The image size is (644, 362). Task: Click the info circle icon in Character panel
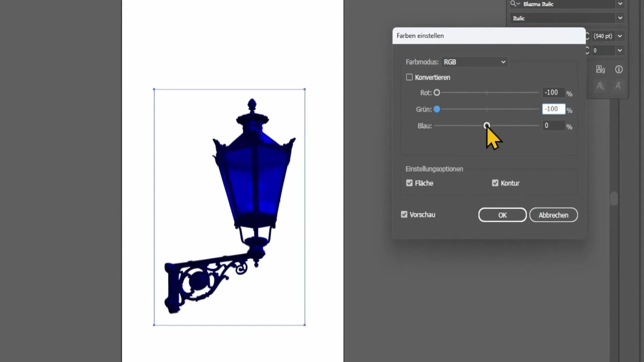tap(619, 69)
